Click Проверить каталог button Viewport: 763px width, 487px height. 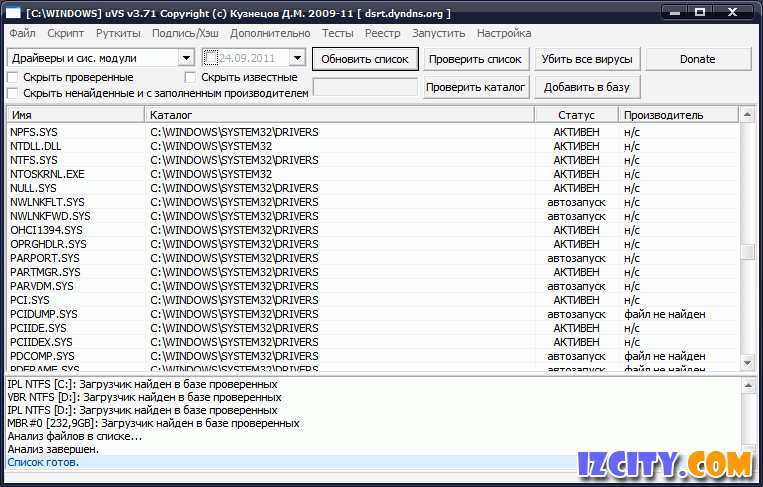475,88
